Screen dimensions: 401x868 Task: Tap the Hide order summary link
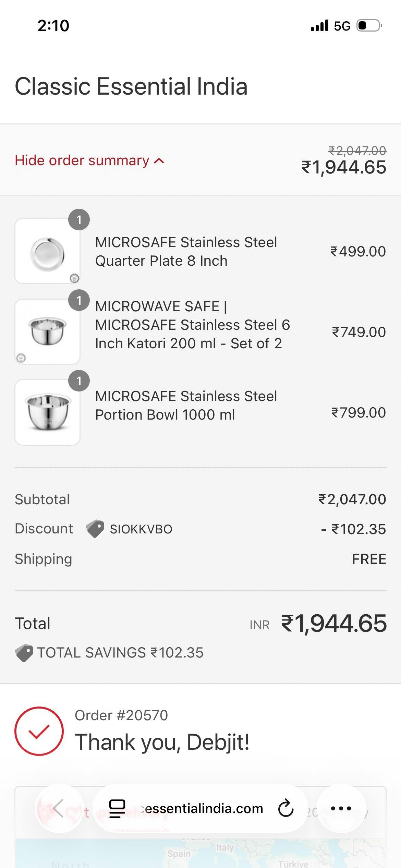pyautogui.click(x=82, y=160)
